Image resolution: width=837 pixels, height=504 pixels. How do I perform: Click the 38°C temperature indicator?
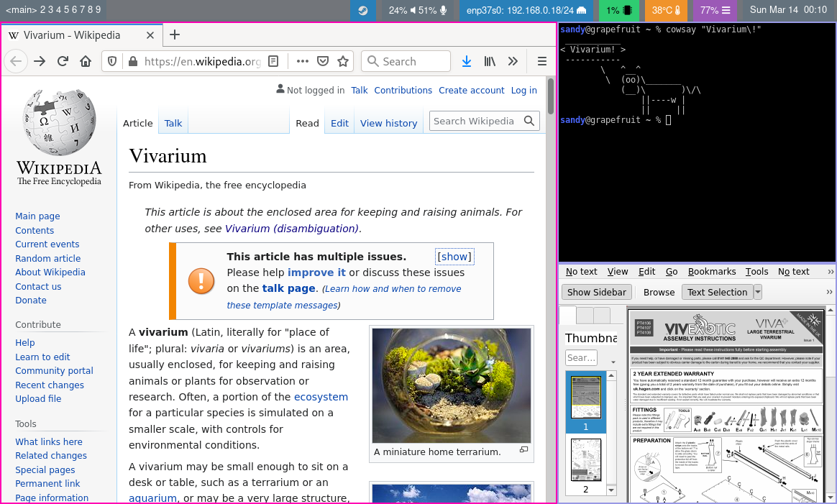point(665,10)
